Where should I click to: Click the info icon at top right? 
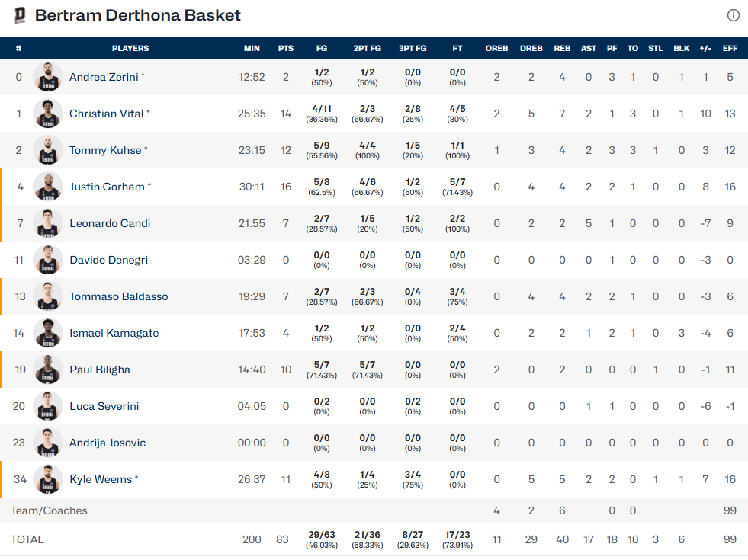pos(734,15)
